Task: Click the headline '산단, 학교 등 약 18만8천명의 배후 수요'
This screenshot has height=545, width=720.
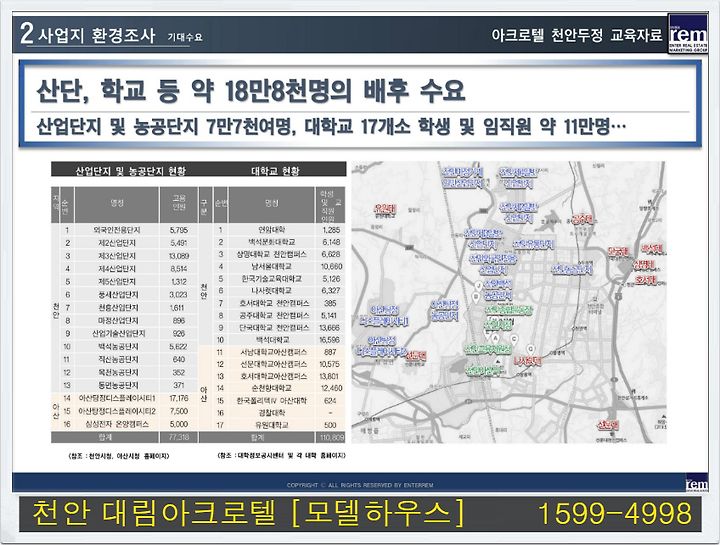Action: pyautogui.click(x=251, y=90)
